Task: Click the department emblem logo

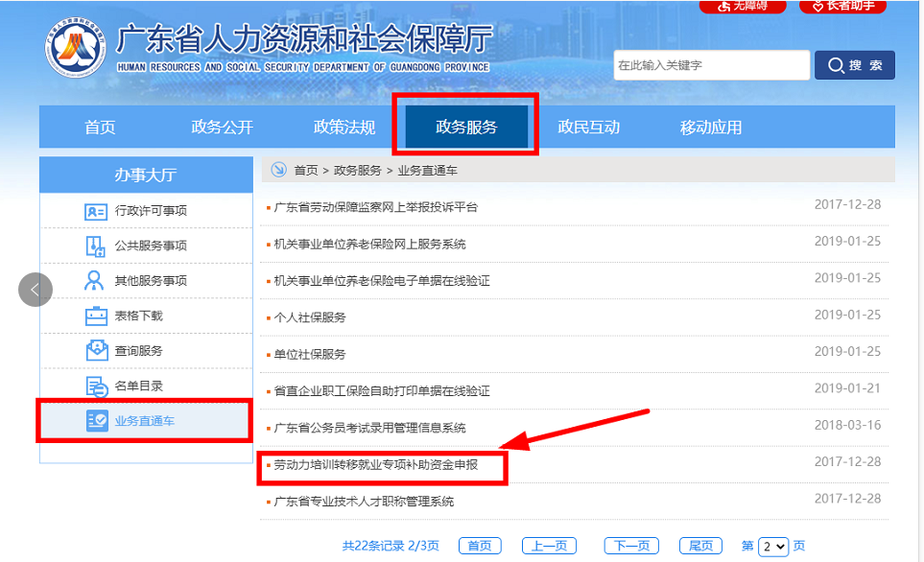Action: point(76,47)
